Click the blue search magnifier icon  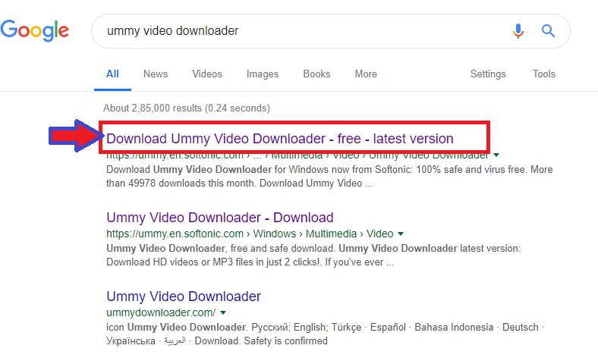[548, 30]
